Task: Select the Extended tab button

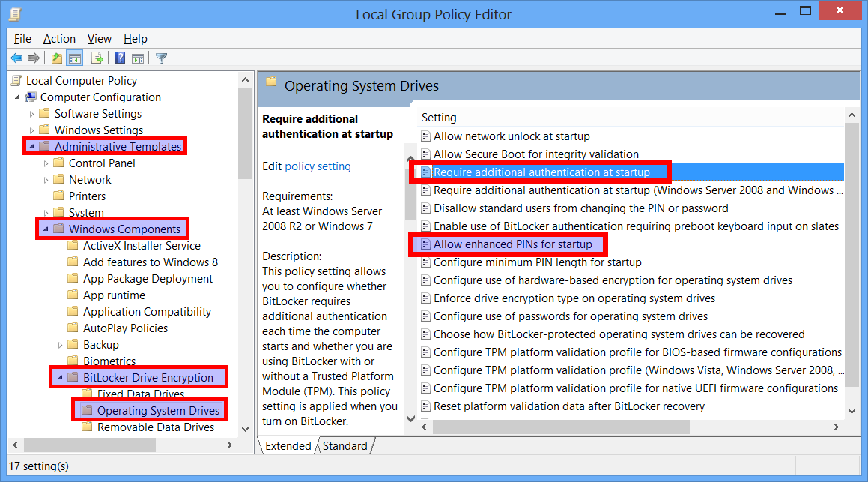Action: pos(288,445)
